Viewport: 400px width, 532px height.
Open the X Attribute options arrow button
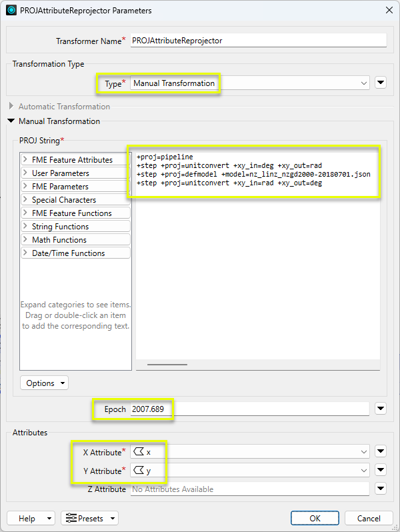[x=381, y=452]
